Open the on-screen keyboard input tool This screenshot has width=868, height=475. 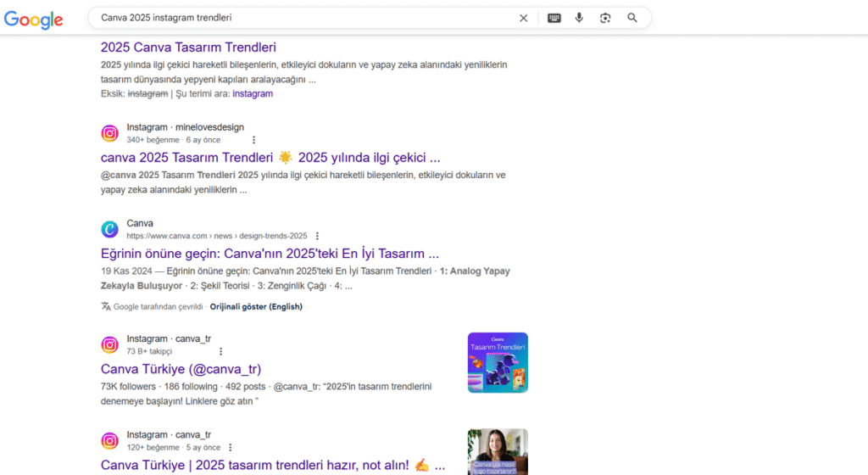554,19
